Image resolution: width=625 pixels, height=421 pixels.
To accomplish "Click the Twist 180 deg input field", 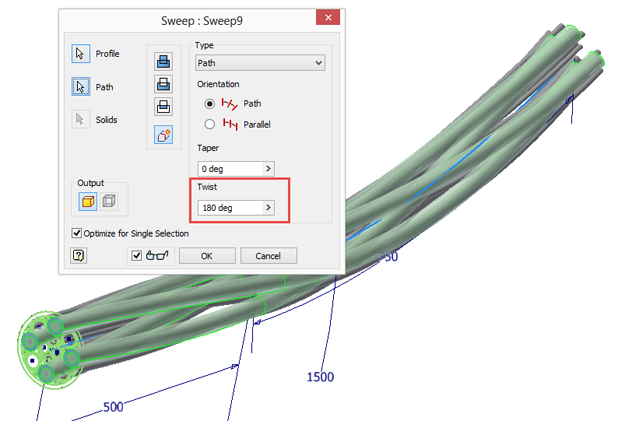I will click(230, 207).
